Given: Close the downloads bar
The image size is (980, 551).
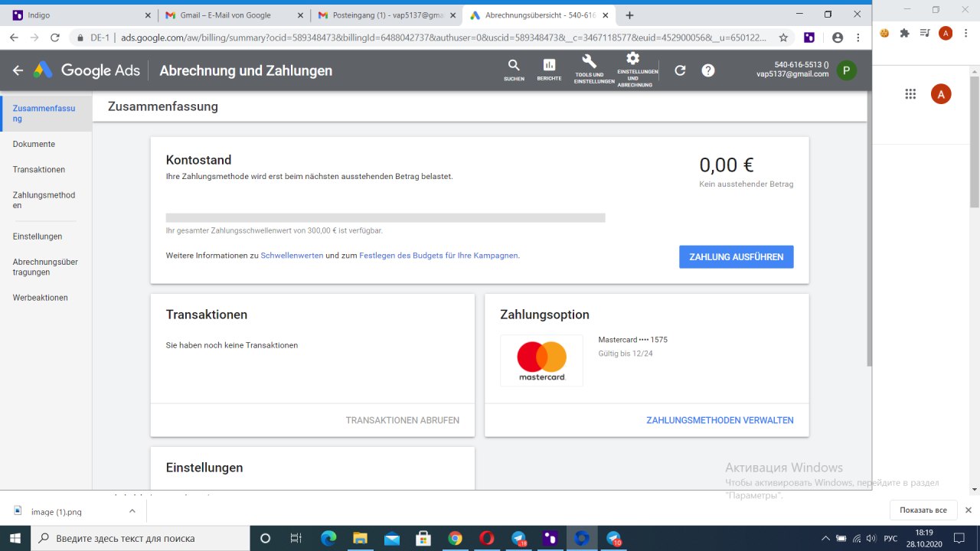Looking at the screenshot, I should [x=969, y=510].
